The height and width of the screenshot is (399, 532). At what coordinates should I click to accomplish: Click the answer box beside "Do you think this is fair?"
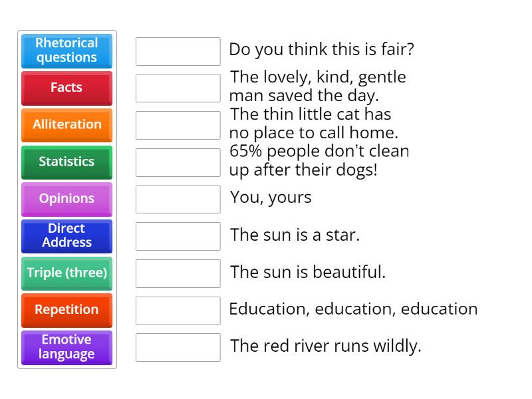coord(178,51)
